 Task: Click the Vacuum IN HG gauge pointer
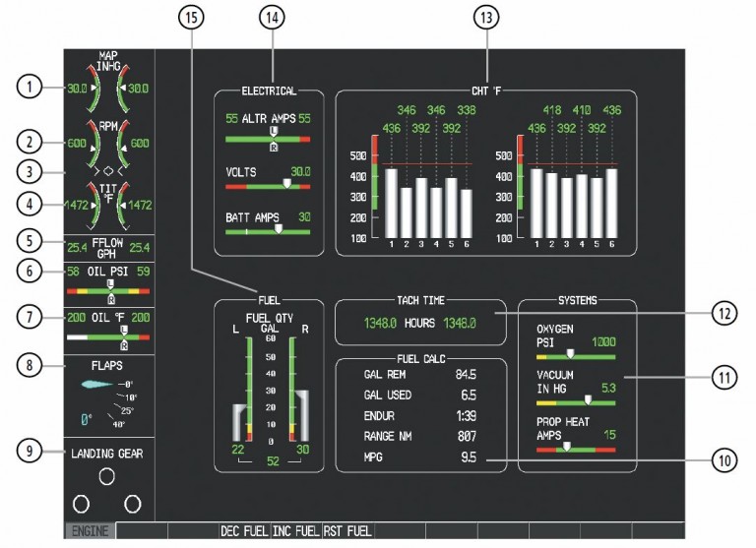(588, 400)
